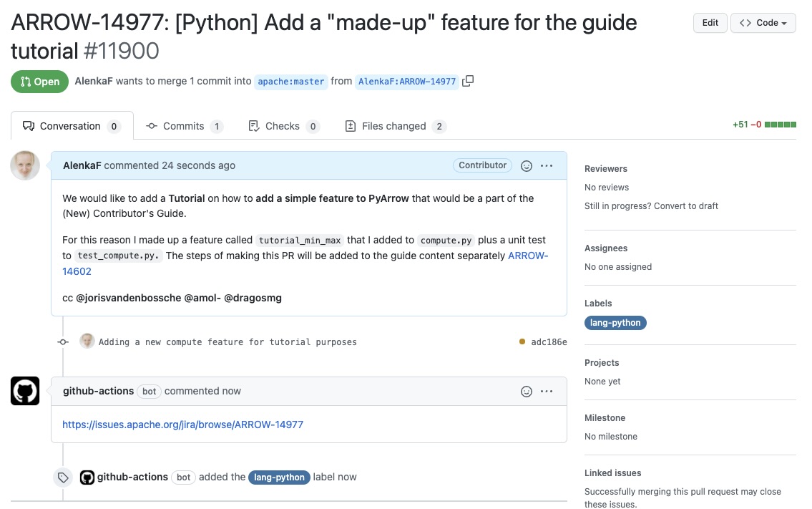Viewport: 812px width, 509px height.
Task: Click AlenkaF's profile avatar beside comment
Action: pos(25,166)
